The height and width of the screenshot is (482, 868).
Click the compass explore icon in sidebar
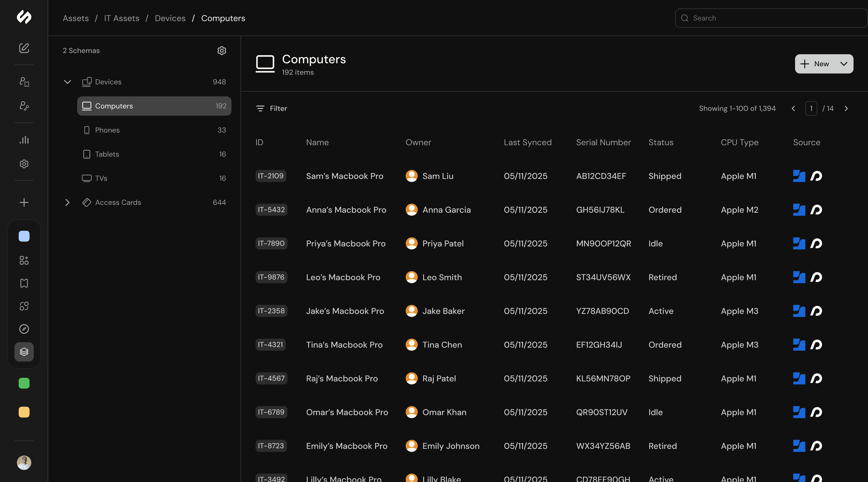pos(24,329)
